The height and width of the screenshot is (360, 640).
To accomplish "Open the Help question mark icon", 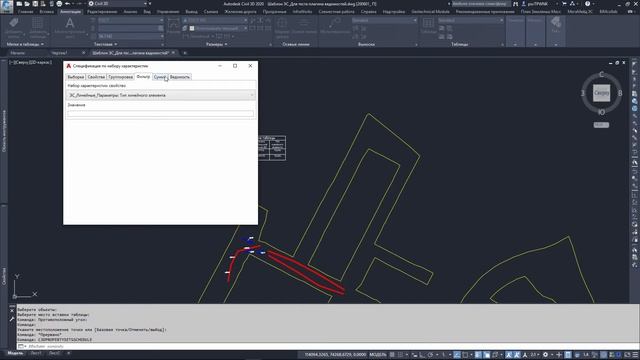I will [587, 4].
